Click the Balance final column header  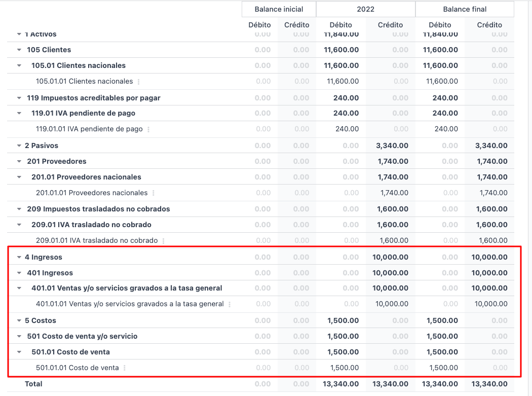(x=465, y=9)
